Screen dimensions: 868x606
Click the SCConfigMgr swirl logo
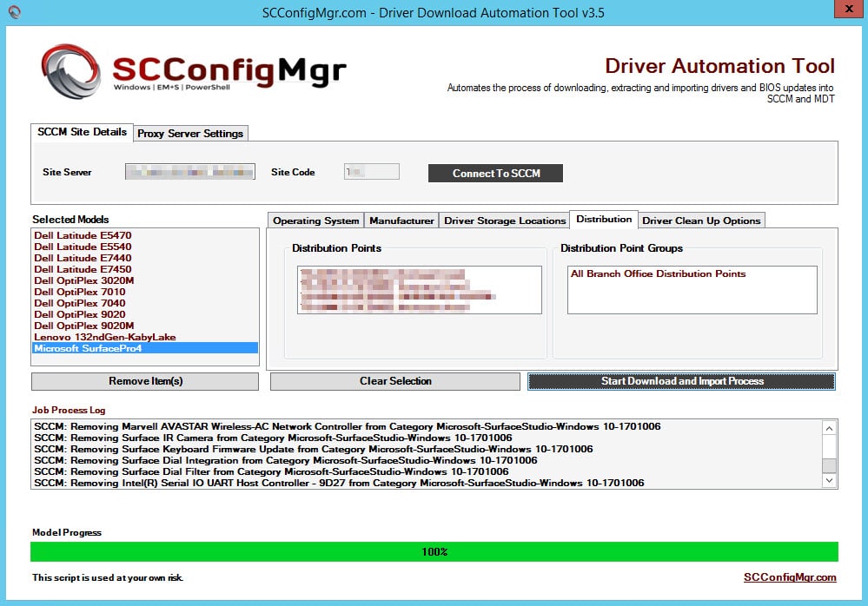pyautogui.click(x=71, y=71)
